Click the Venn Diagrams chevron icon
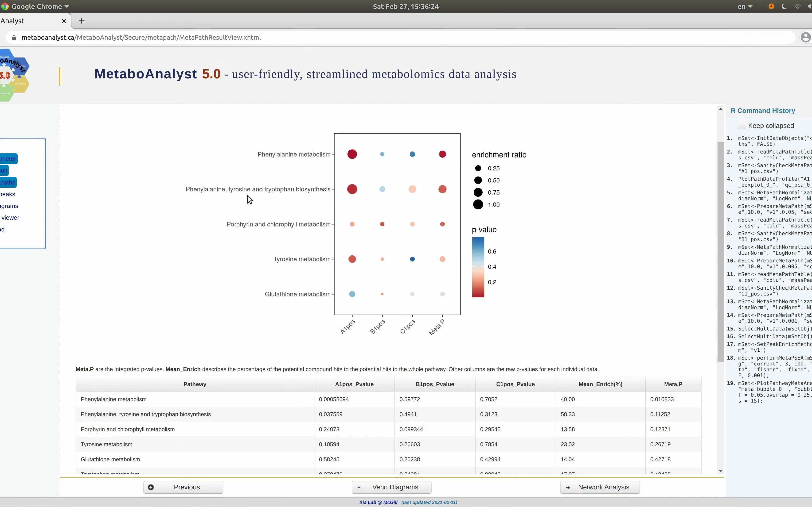812x507 pixels. (359, 487)
